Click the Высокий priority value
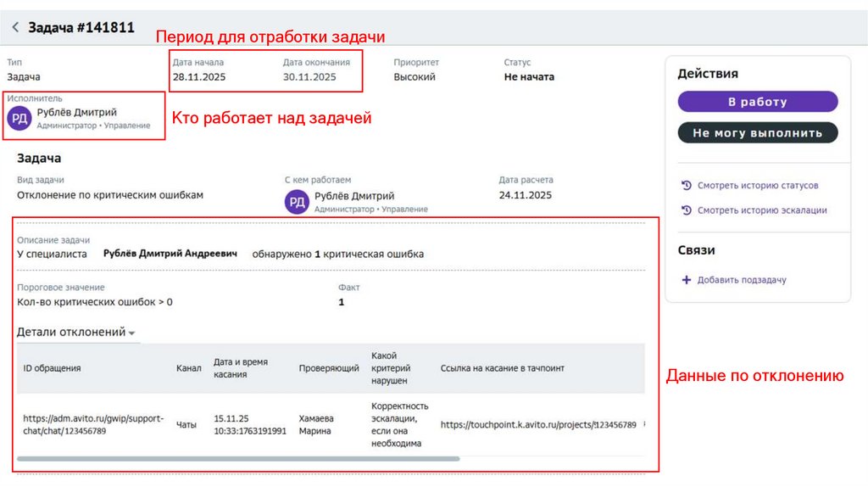This screenshot has height=487, width=868. pyautogui.click(x=414, y=77)
